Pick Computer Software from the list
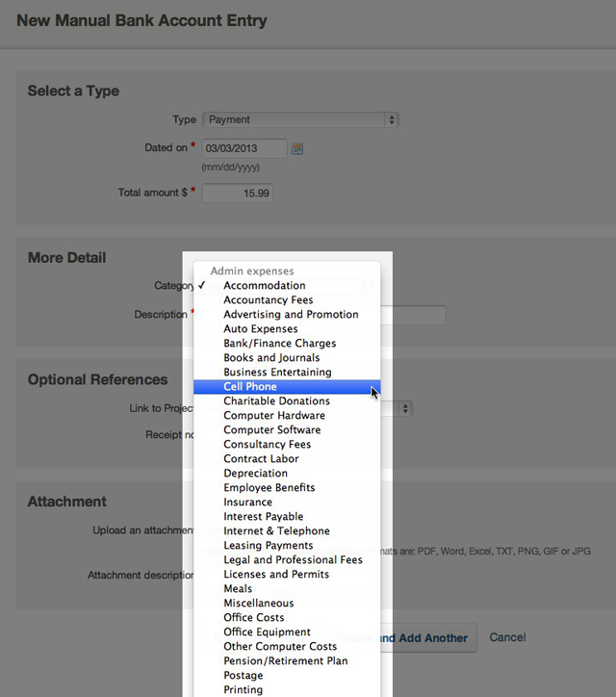Screen dimensions: 616x697 [x=271, y=430]
